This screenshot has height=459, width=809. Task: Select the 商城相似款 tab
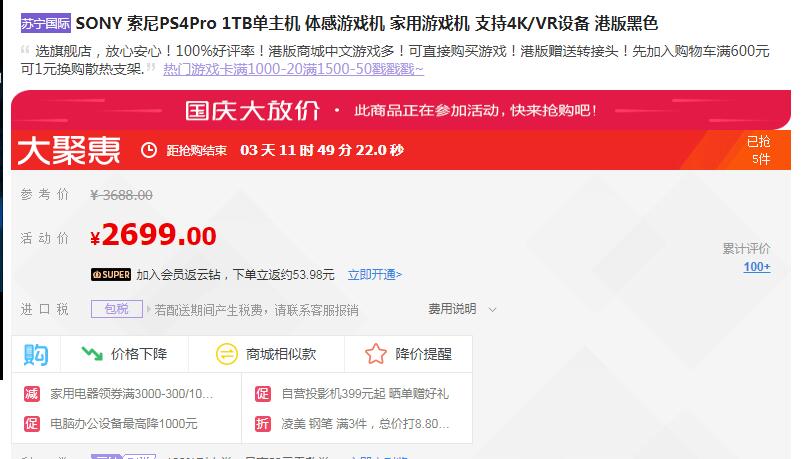(x=266, y=354)
